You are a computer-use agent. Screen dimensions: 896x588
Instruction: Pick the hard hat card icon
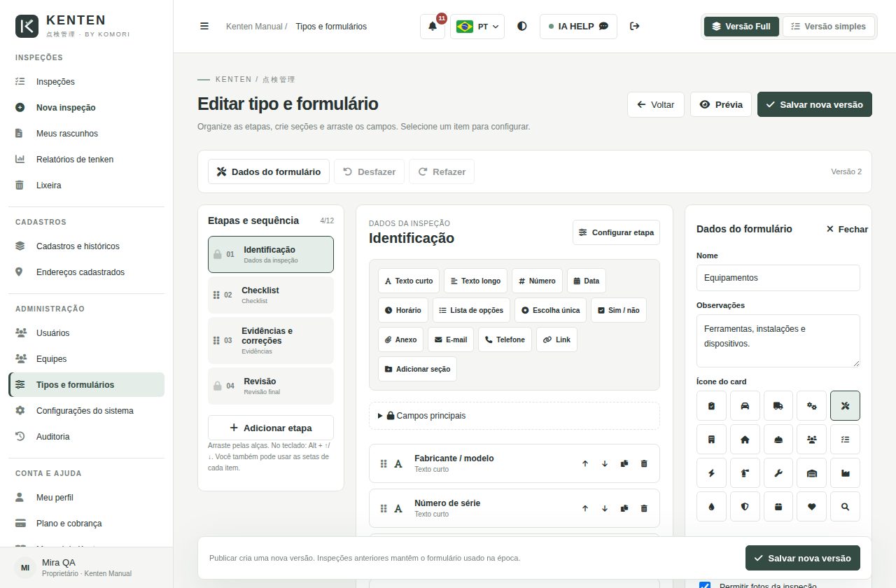(x=778, y=439)
